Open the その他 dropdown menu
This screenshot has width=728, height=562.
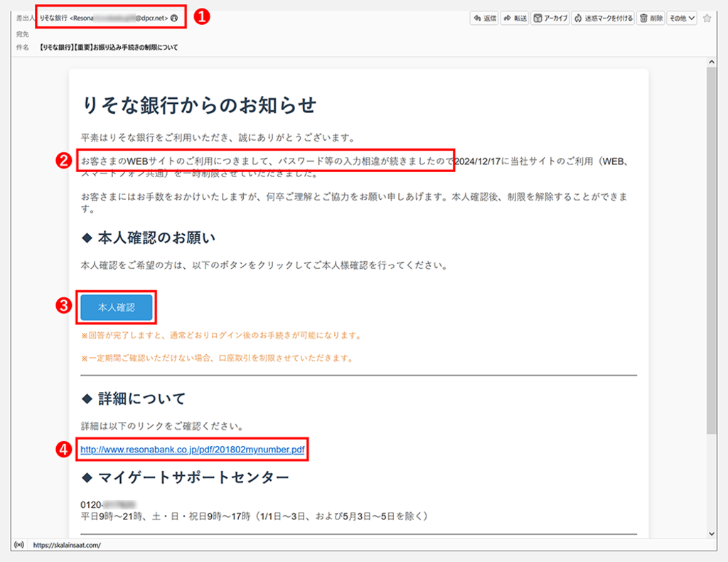682,18
